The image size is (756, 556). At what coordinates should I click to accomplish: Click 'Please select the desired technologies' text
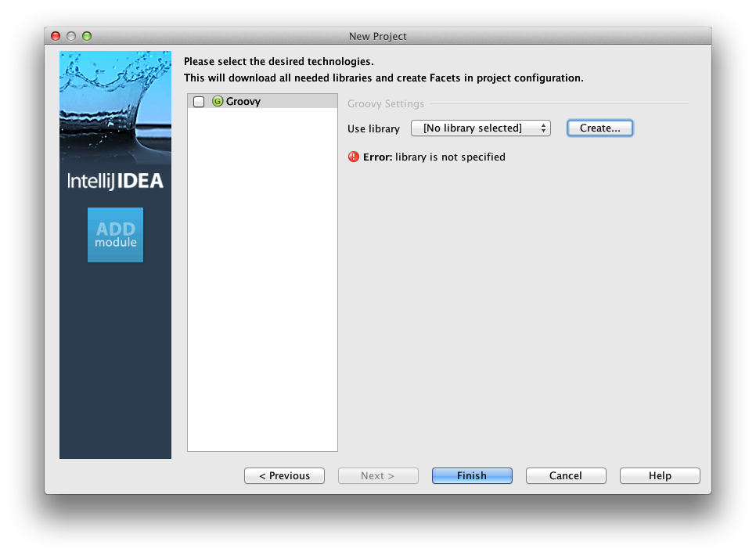279,61
